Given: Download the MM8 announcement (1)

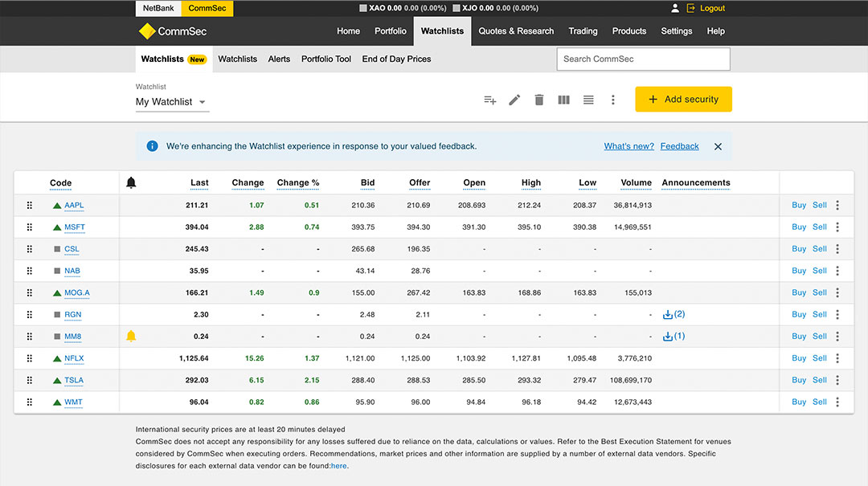Looking at the screenshot, I should tap(674, 336).
